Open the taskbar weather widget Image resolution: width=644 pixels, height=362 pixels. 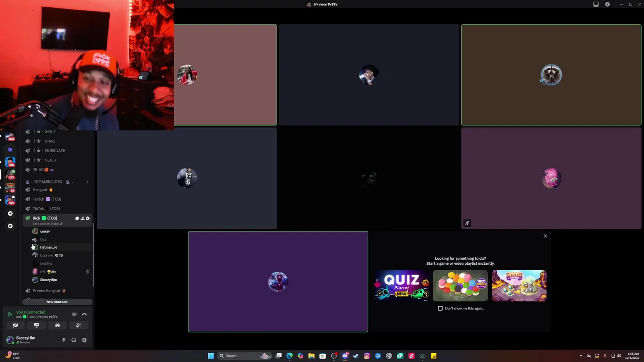pos(12,356)
